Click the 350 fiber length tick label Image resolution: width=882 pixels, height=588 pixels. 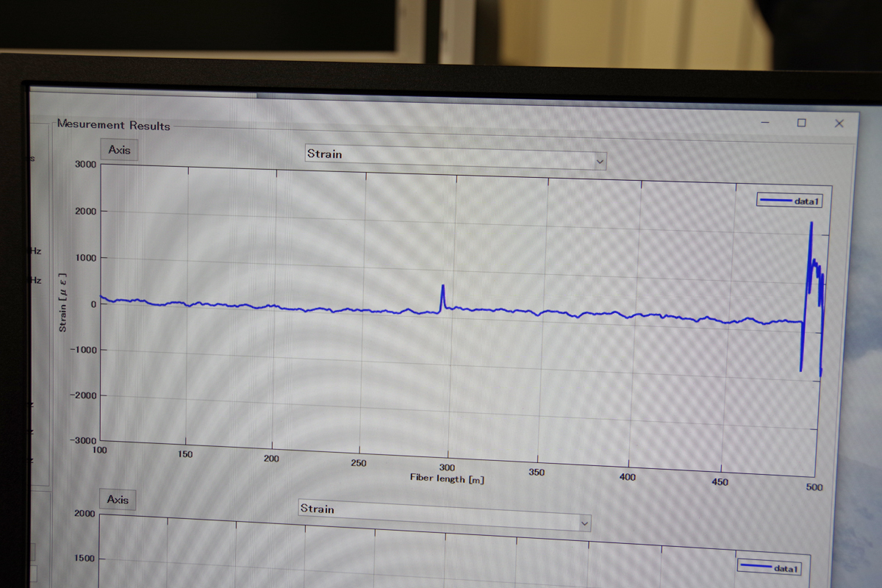(x=537, y=473)
